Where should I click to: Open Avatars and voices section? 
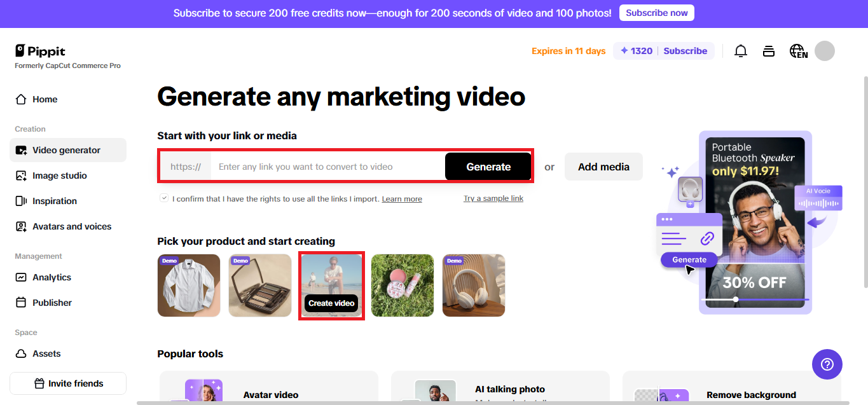click(x=68, y=226)
